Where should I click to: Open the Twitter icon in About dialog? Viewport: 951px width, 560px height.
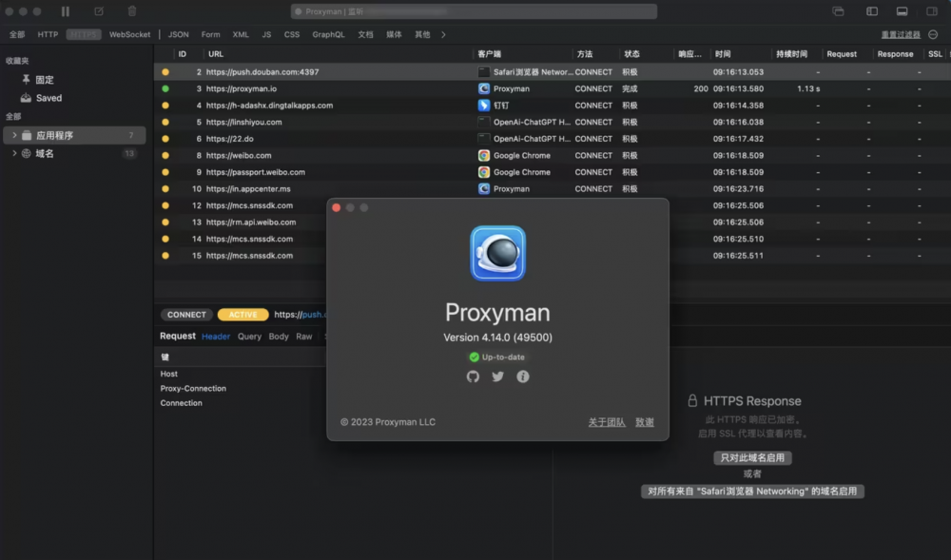tap(498, 377)
